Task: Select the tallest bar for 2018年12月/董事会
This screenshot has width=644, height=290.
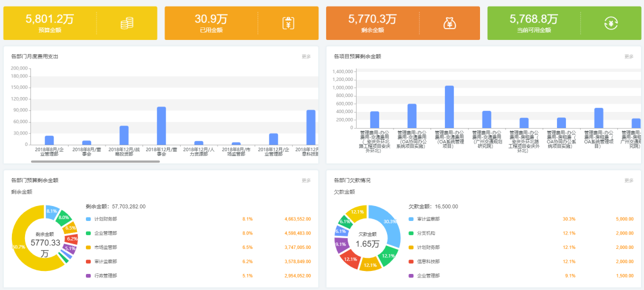Action: tap(161, 126)
